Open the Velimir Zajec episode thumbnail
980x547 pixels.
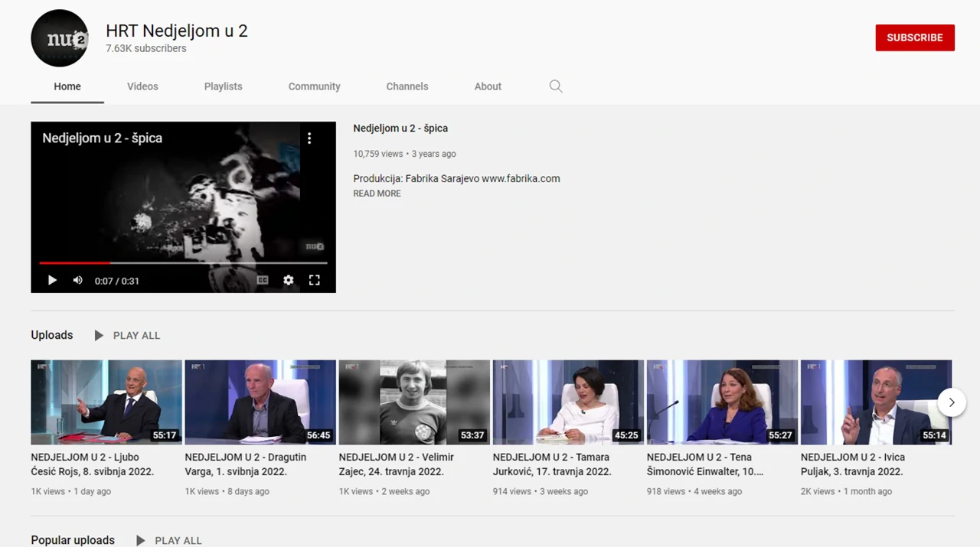coord(414,402)
